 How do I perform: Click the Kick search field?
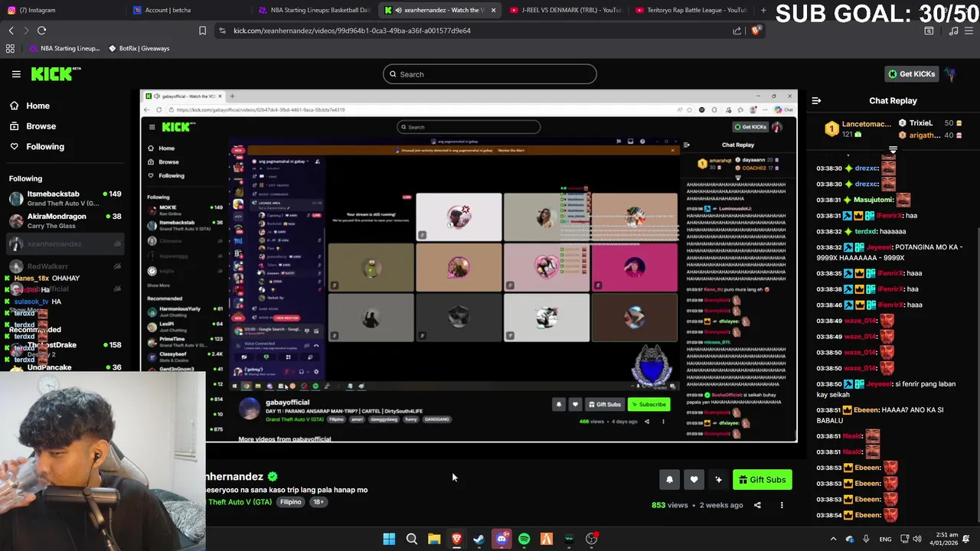click(x=490, y=74)
